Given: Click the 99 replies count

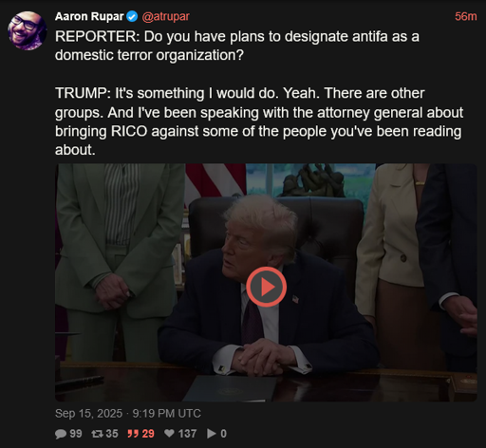Looking at the screenshot, I should point(76,434).
